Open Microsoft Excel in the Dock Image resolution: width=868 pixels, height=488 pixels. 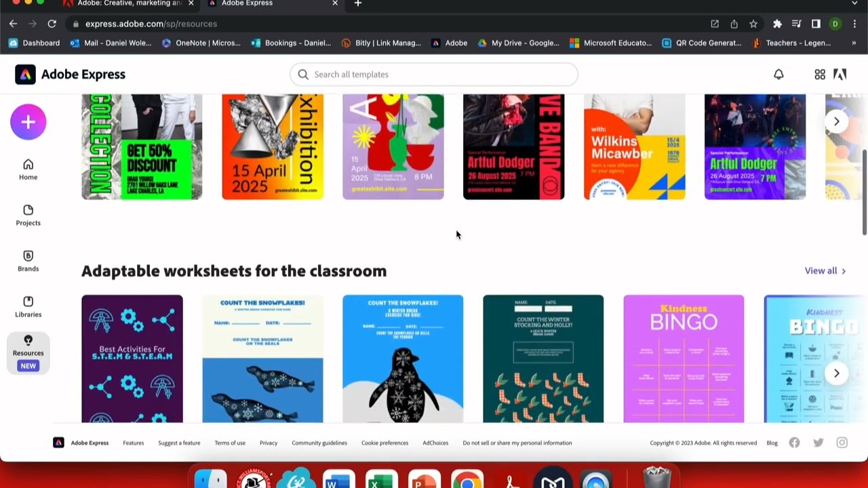point(381,480)
